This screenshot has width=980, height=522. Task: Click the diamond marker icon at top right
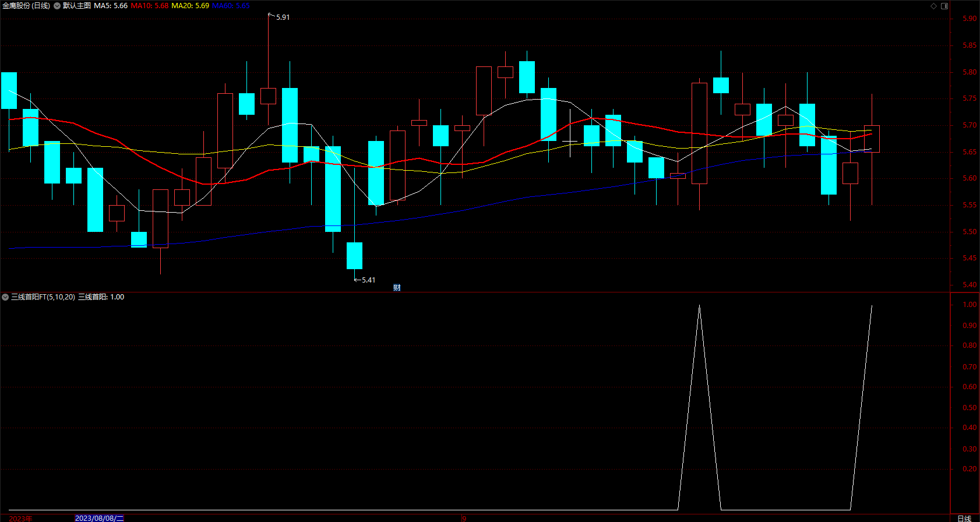tap(933, 6)
